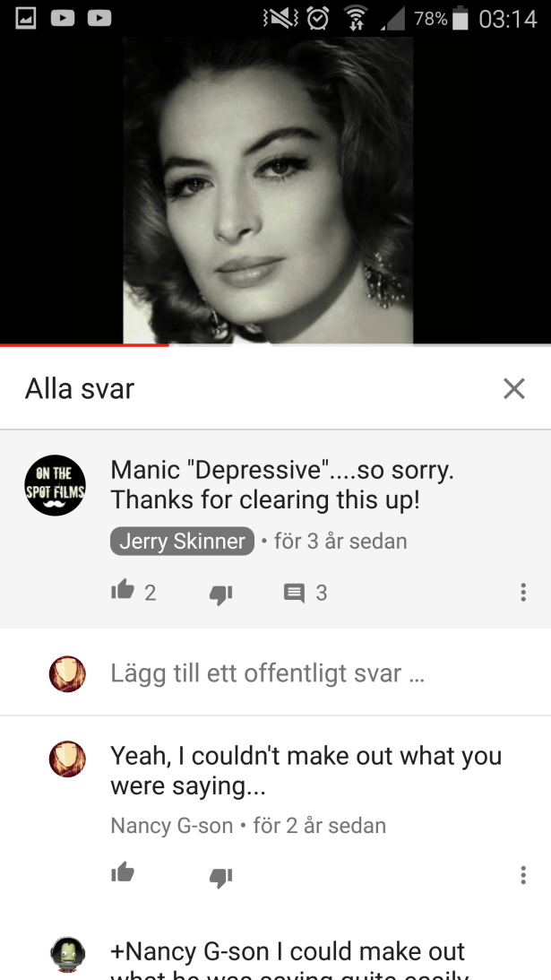Image resolution: width=551 pixels, height=980 pixels.
Task: Like Nancy G-son's reply
Action: 123,872
